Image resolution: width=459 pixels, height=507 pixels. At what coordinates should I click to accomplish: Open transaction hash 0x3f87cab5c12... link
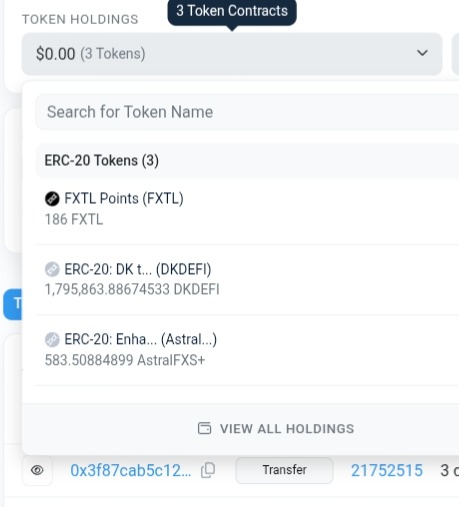(131, 471)
